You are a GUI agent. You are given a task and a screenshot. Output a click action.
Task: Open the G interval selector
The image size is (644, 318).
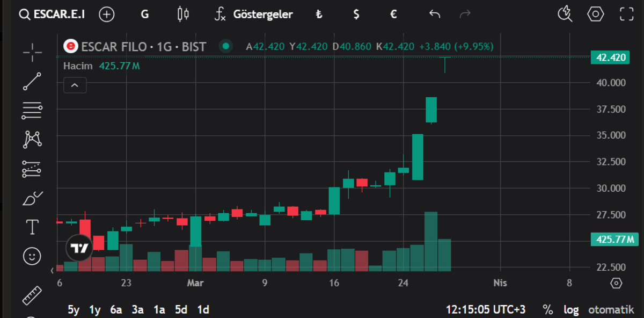(144, 14)
